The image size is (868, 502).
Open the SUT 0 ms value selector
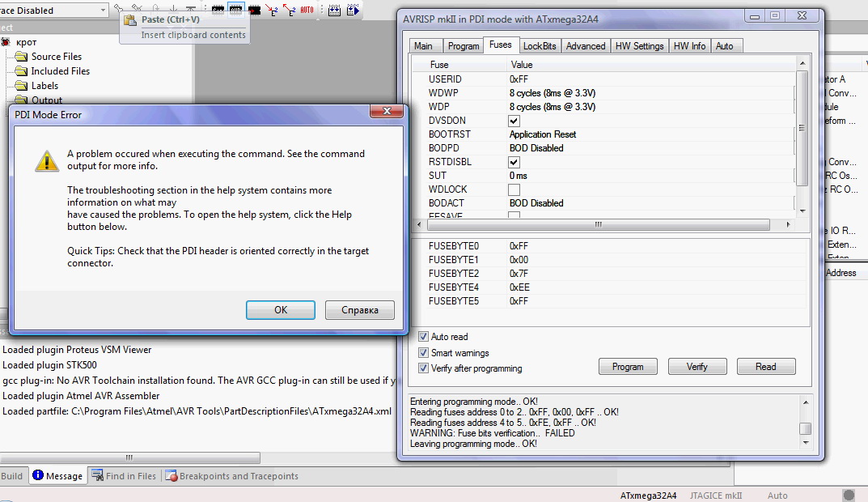pos(651,176)
